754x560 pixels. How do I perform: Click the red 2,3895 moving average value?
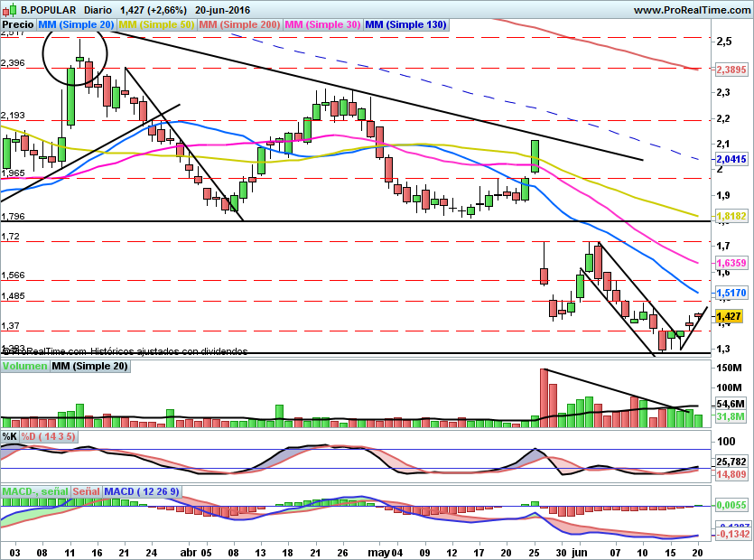731,70
